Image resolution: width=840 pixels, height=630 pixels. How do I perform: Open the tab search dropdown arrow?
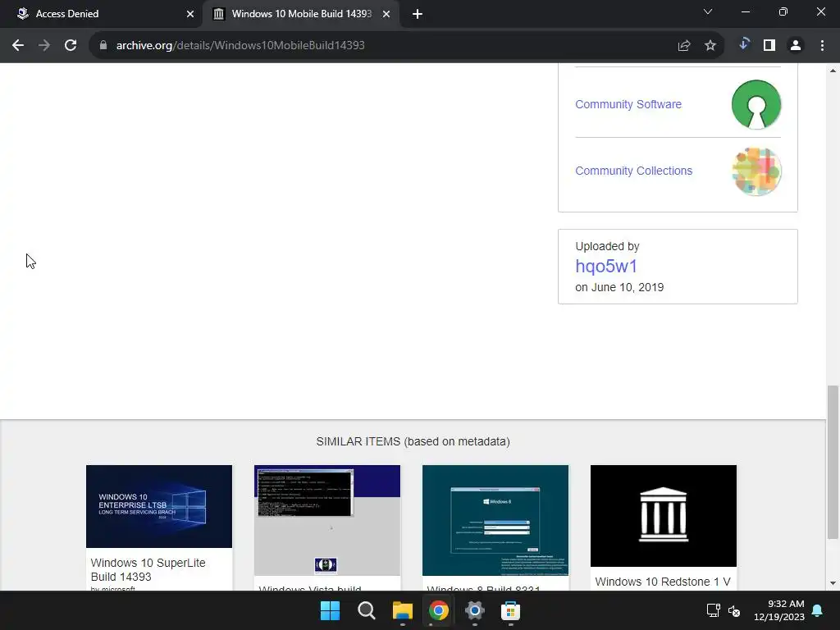708,11
